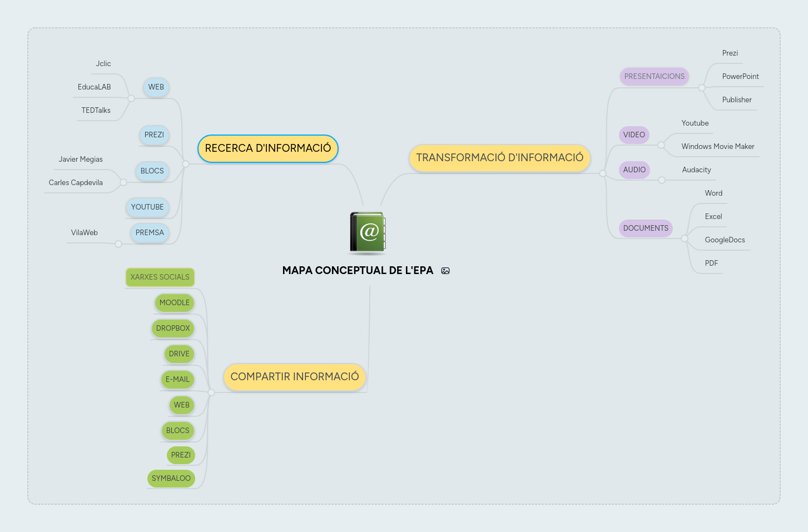Click the Javier Megias node
The height and width of the screenshot is (532, 808).
[x=81, y=159]
